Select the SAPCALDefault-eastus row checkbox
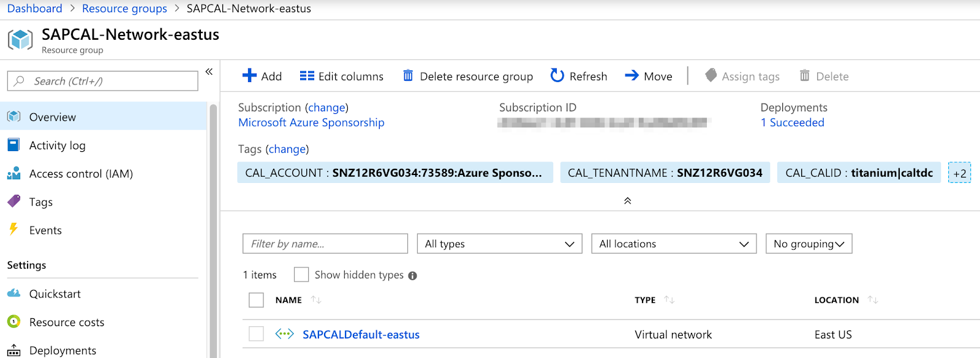980x358 pixels. tap(257, 334)
